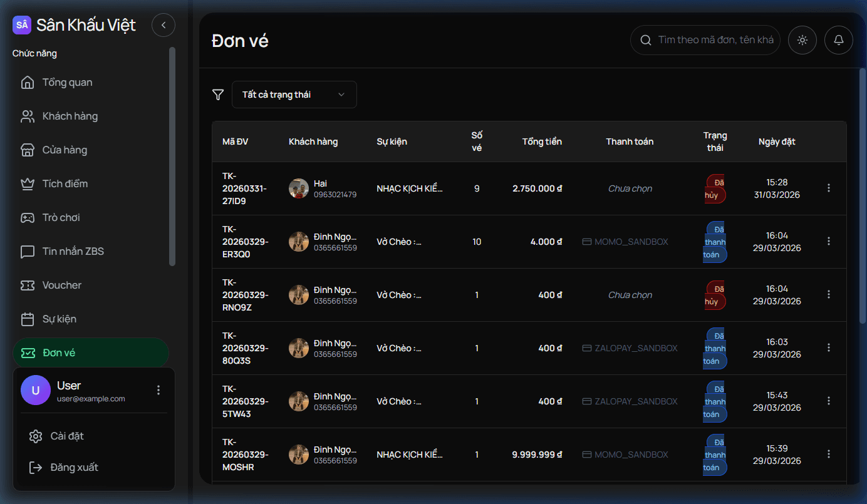Viewport: 867px width, 504px height.
Task: Click customer Hai's avatar thumbnail
Action: pos(299,188)
